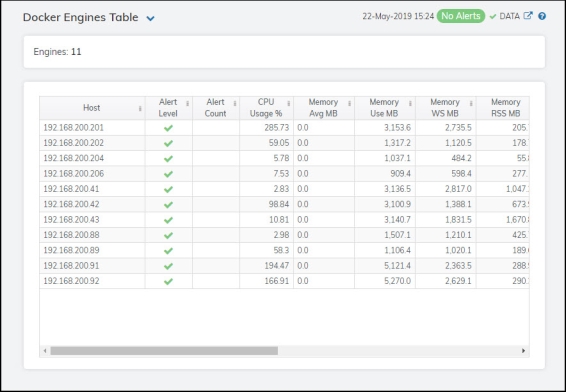Sort by the Memory Use MB header
Image resolution: width=566 pixels, height=392 pixels.
click(x=384, y=108)
